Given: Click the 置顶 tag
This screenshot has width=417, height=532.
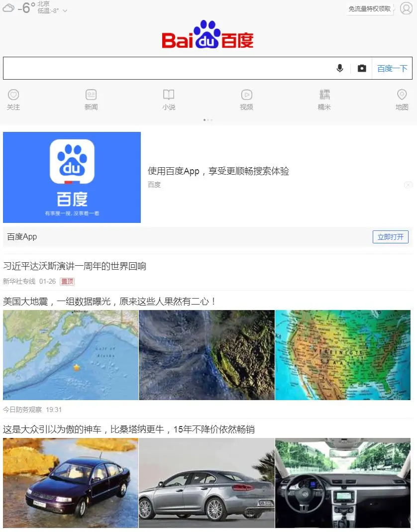Looking at the screenshot, I should tap(67, 281).
